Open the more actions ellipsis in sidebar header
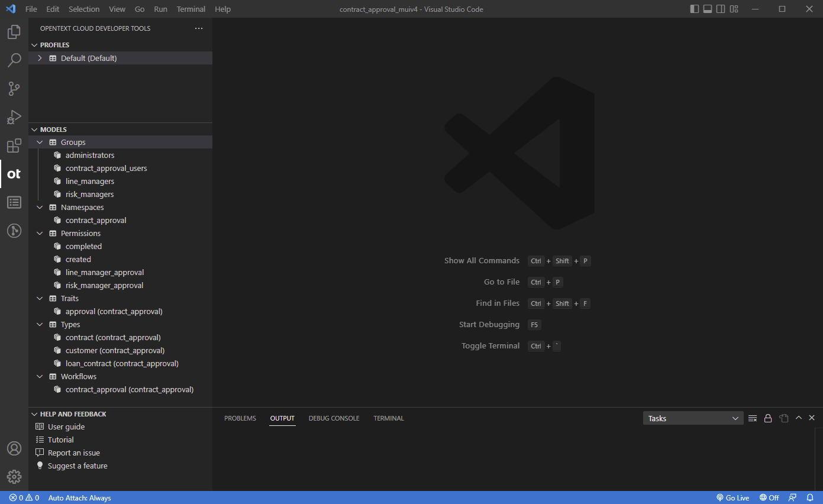The image size is (823, 504). click(199, 28)
